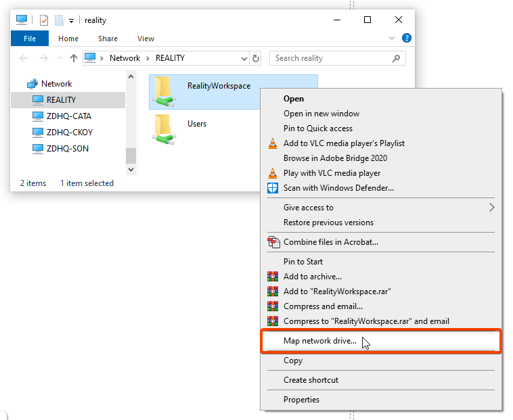Open Customize Quick Access Toolbar dropdown
This screenshot has height=420, width=513.
click(x=71, y=21)
